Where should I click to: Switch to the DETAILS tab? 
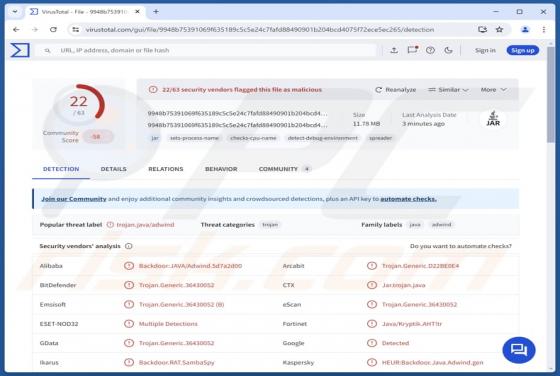click(x=114, y=169)
